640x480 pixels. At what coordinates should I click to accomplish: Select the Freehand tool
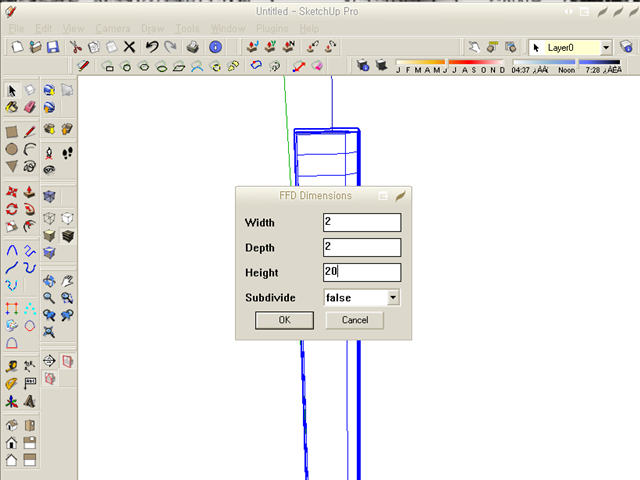coord(30,167)
